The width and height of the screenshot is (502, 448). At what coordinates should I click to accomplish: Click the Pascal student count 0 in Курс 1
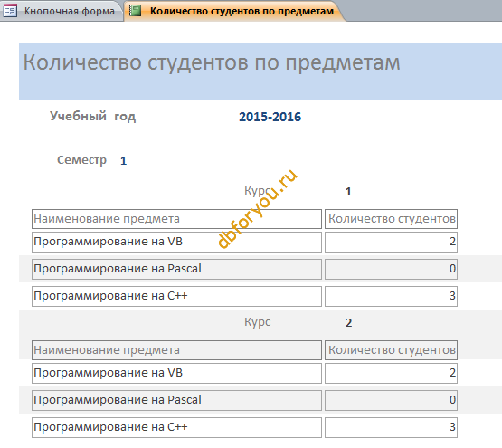pos(392,269)
